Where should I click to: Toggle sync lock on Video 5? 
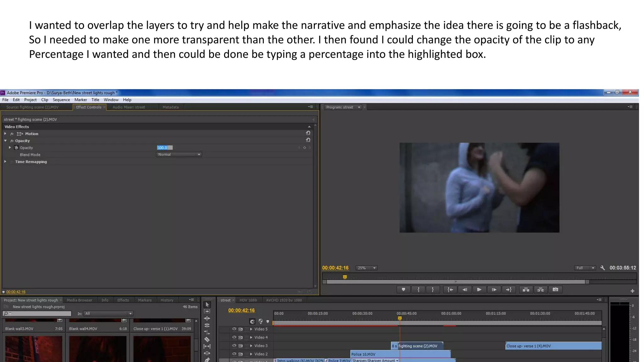[x=241, y=329]
